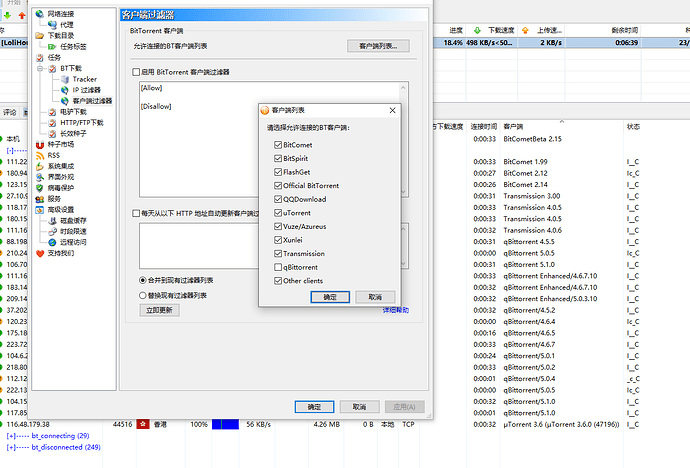Sort peers by 连接时间 column header
The image size is (690, 468).
pos(484,127)
